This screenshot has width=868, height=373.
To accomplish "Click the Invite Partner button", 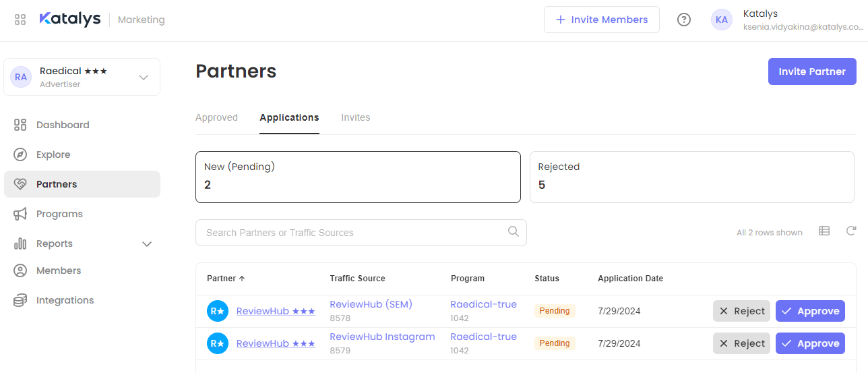I will coord(811,71).
